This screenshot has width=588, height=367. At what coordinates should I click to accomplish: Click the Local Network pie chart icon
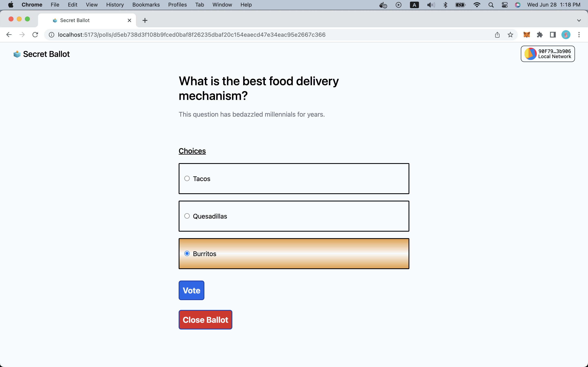tap(530, 54)
